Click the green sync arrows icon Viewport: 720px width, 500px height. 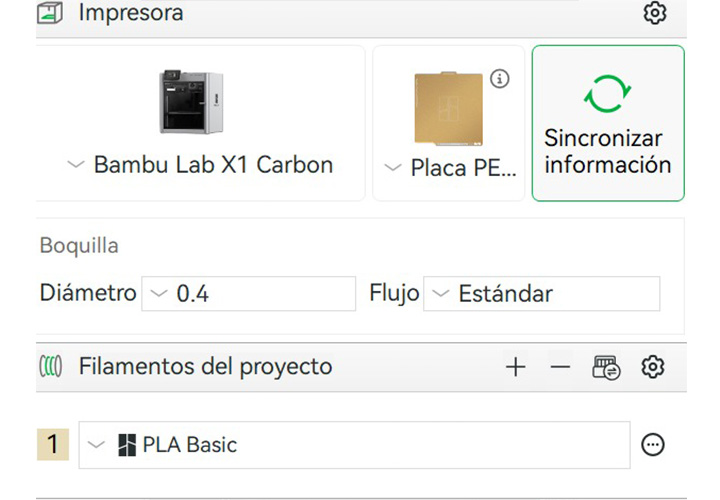(x=607, y=93)
